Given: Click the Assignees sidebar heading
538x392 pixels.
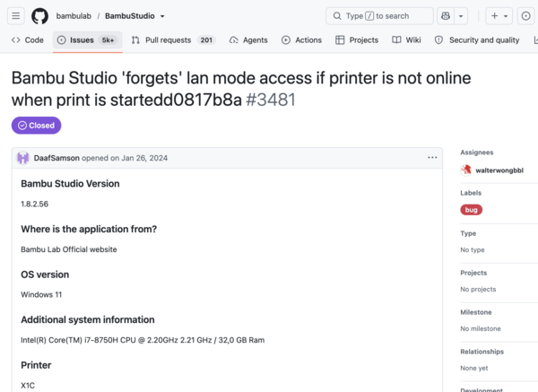Looking at the screenshot, I should point(477,152).
